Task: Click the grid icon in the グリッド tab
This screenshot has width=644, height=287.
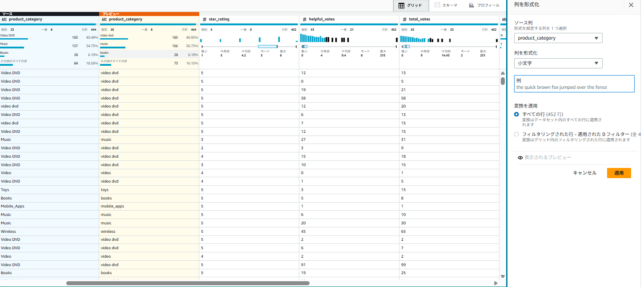Action: (401, 6)
